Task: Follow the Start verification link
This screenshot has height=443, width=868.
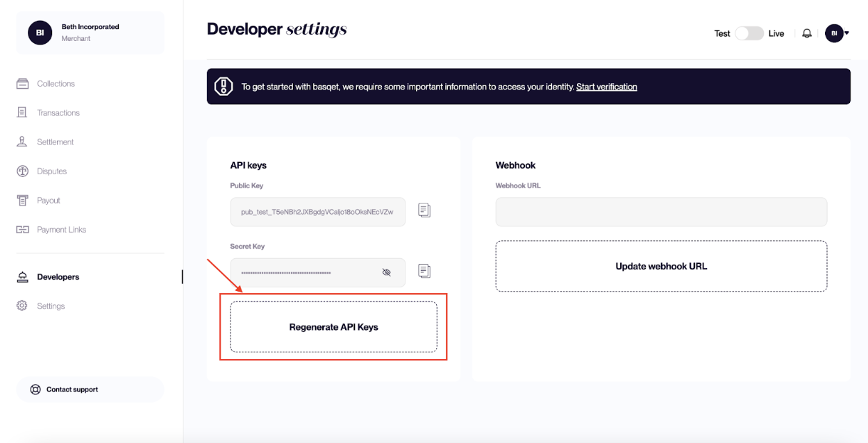Action: (606, 87)
